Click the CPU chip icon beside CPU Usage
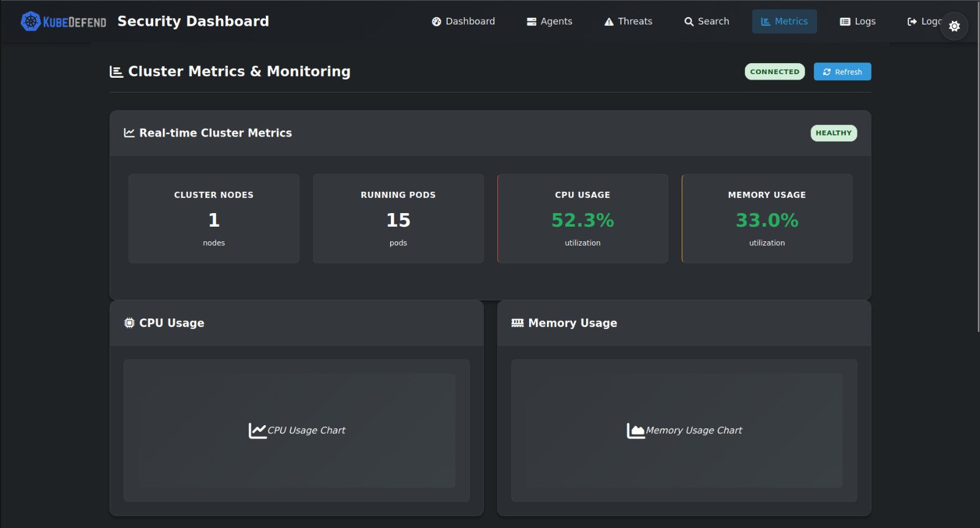The height and width of the screenshot is (528, 980). click(129, 323)
